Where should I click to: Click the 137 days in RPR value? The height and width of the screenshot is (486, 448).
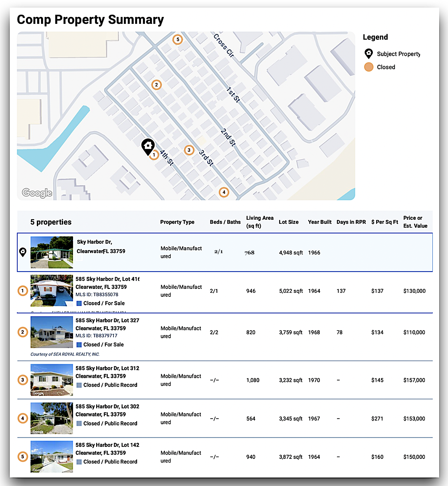pyautogui.click(x=341, y=291)
